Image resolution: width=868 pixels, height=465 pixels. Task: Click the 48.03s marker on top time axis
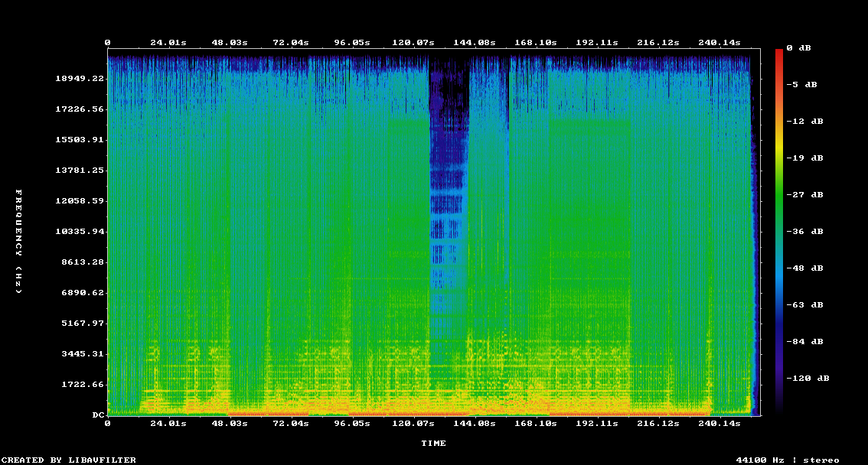230,43
